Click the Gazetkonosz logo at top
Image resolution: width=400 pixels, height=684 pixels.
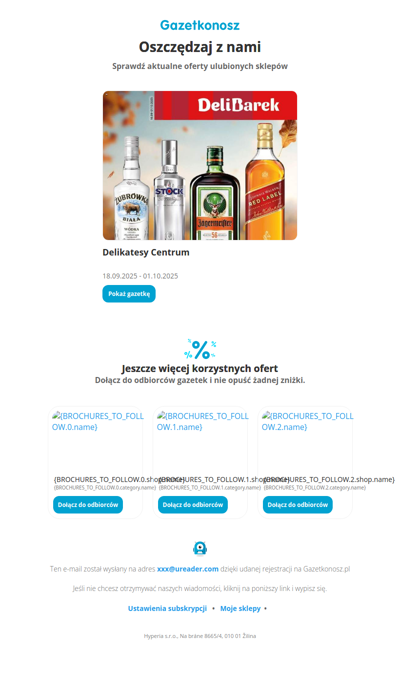click(x=200, y=25)
